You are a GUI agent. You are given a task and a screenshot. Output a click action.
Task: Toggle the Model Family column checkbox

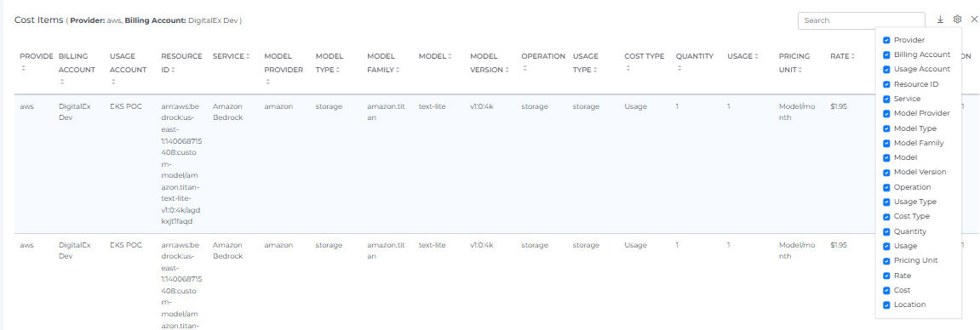886,143
